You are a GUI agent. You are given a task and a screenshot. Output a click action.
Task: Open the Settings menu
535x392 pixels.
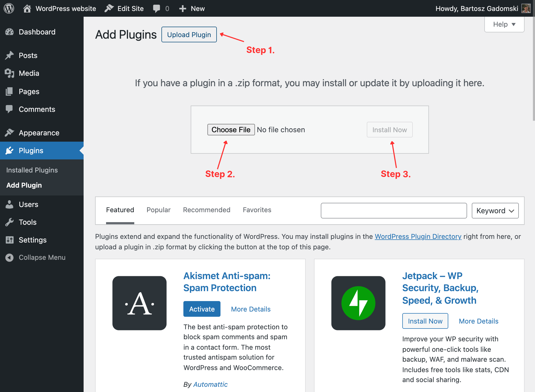pyautogui.click(x=42, y=240)
